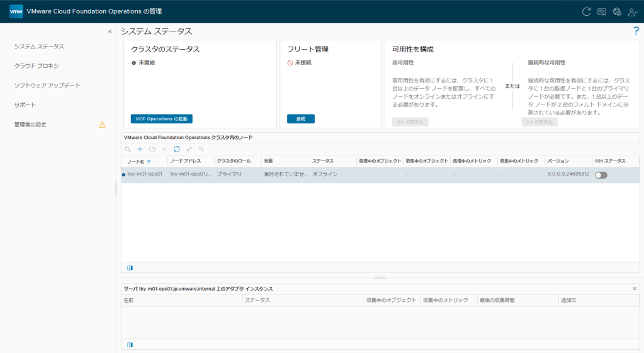
Task: Click the splitter handle between the two tables
Action: click(380, 278)
